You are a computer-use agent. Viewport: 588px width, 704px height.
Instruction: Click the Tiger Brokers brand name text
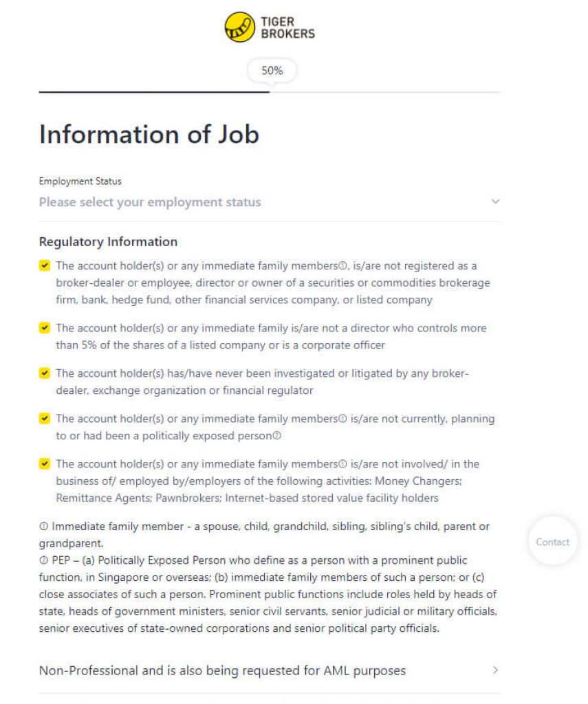click(287, 27)
